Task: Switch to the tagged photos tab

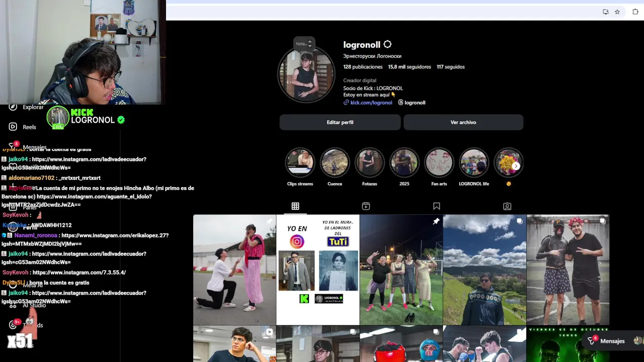Action: click(507, 206)
